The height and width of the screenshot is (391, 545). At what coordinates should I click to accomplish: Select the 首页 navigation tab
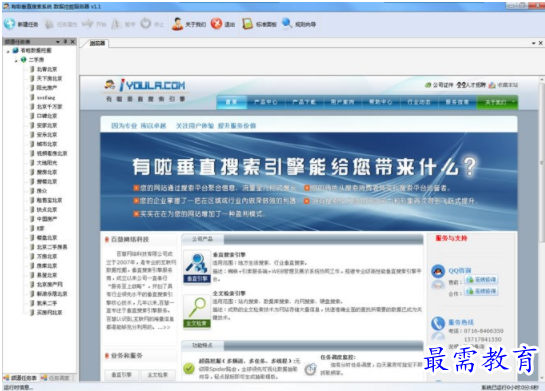[x=231, y=102]
